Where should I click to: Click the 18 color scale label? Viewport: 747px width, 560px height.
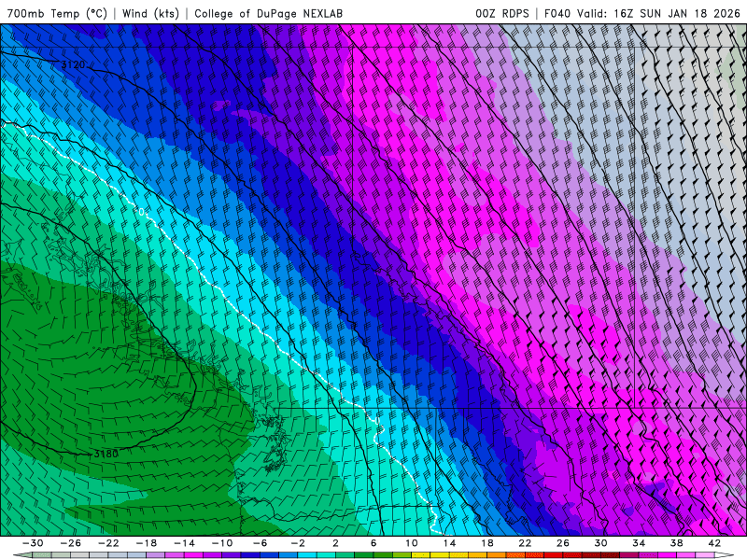[x=486, y=543]
